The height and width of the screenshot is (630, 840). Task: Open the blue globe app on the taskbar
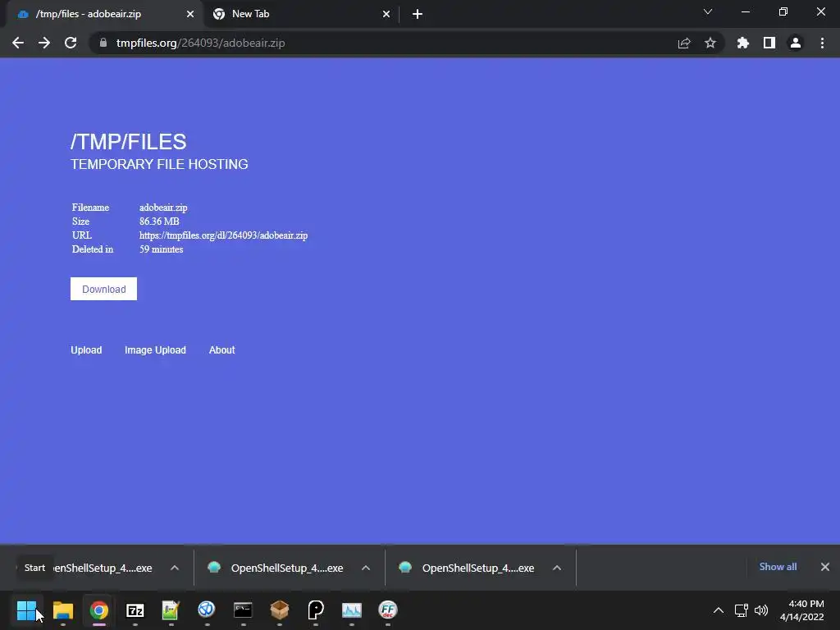tap(207, 609)
